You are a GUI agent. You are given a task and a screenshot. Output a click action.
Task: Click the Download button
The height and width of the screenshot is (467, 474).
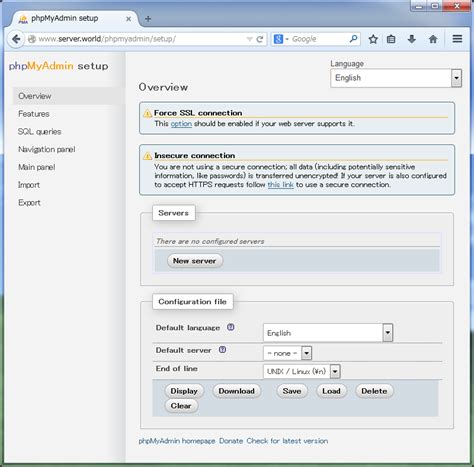(x=236, y=391)
